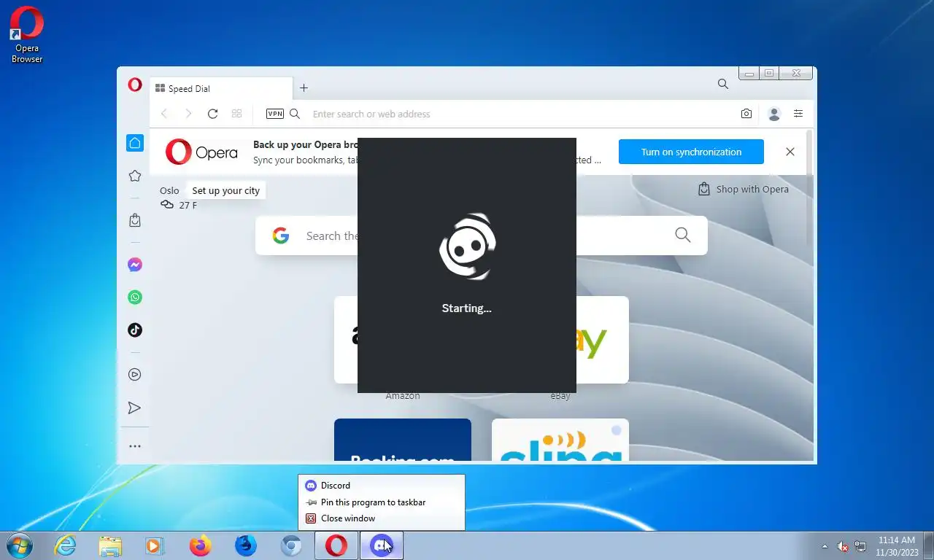Open the Opera account profile icon
Viewport: 934px width, 560px height.
tap(774, 114)
